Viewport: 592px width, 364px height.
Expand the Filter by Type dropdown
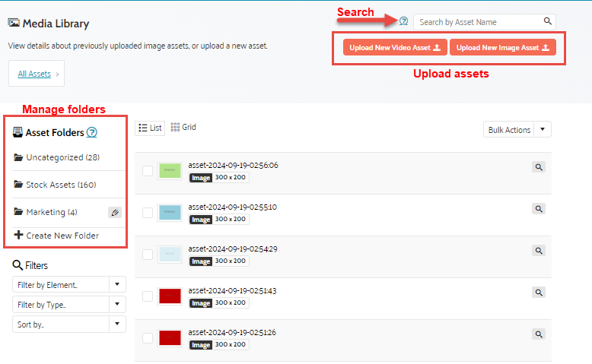click(x=69, y=305)
